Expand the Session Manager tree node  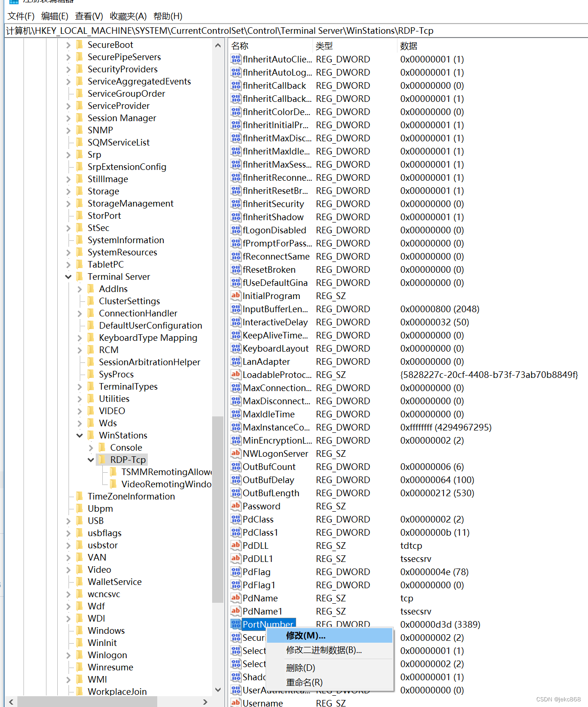(x=69, y=118)
